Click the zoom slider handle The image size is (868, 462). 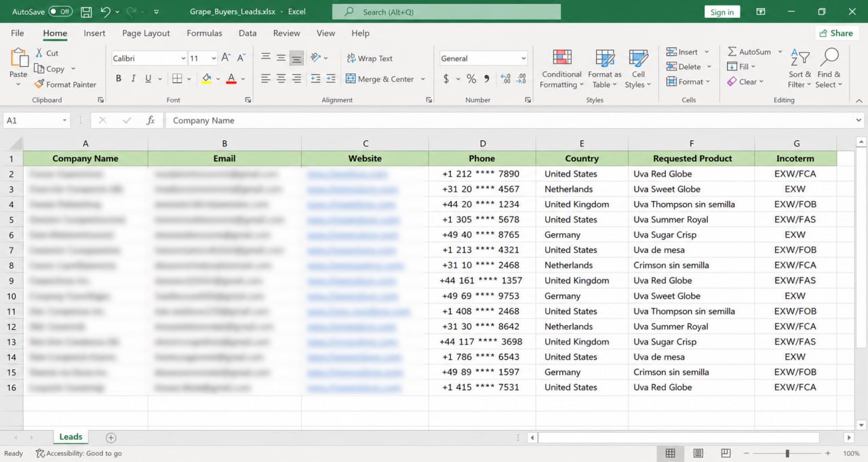(x=787, y=453)
